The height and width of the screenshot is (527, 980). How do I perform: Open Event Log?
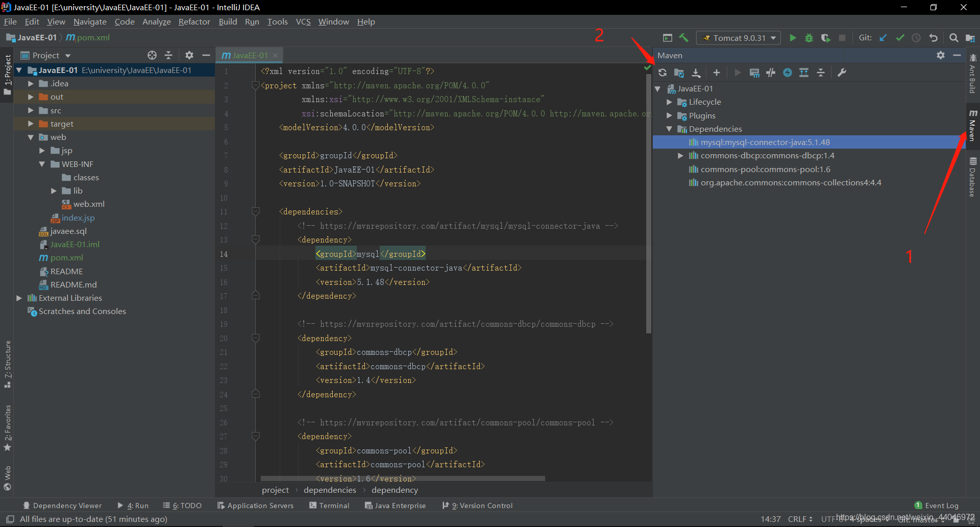click(937, 506)
